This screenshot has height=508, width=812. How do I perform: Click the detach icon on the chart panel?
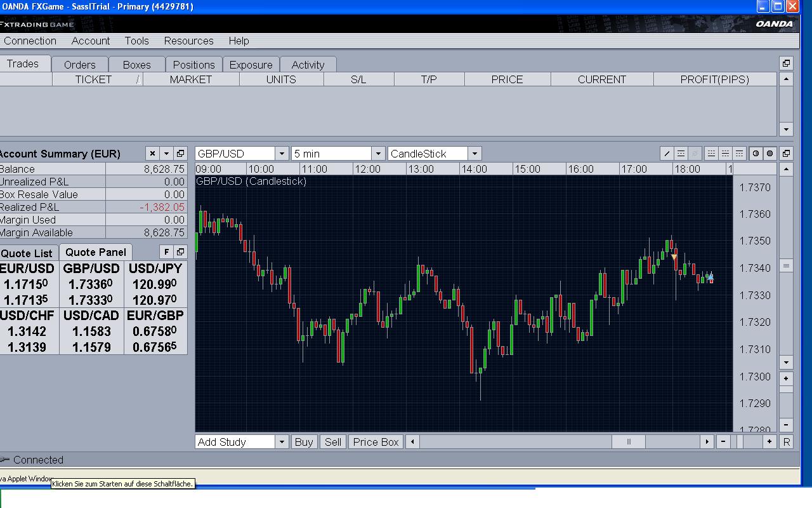[786, 154]
